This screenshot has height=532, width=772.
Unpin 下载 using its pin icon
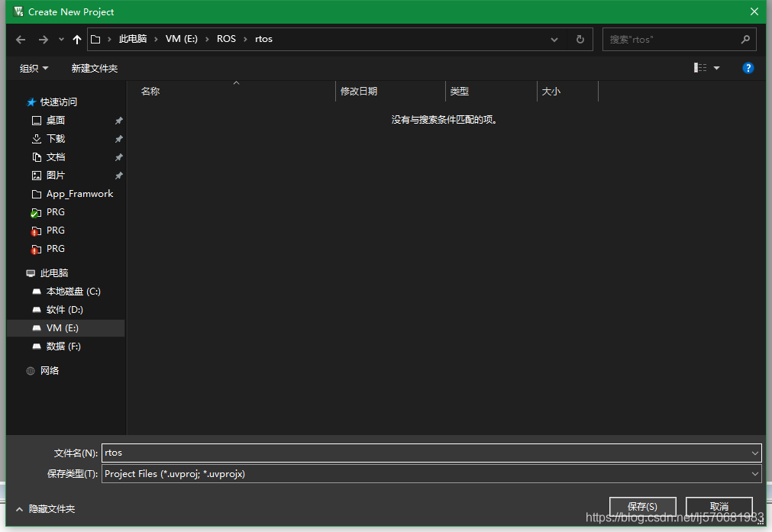pyautogui.click(x=118, y=139)
